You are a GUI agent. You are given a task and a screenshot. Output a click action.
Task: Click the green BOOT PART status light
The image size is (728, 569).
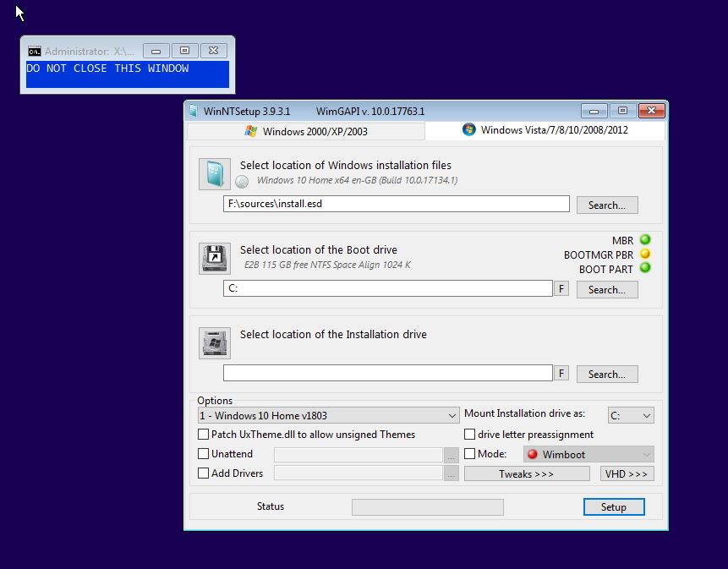[x=643, y=269]
